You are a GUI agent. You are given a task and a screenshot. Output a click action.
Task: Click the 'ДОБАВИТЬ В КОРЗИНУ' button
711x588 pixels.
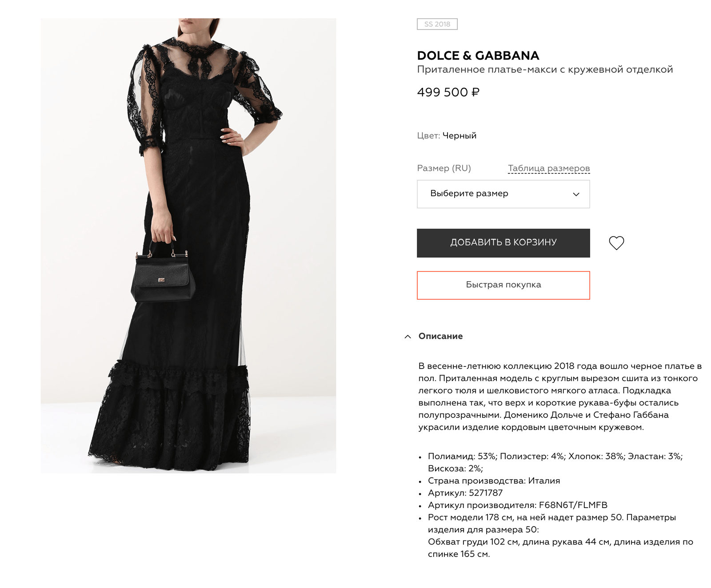503,243
